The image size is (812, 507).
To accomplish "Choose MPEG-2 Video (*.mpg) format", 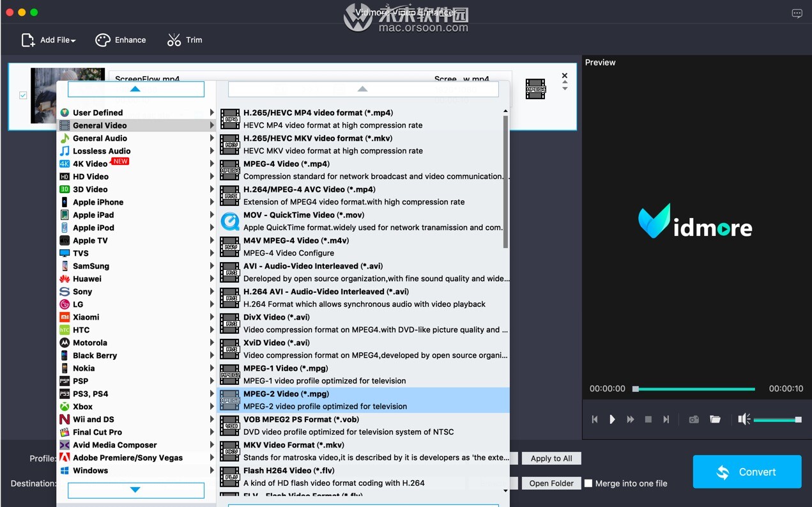I will 363,400.
